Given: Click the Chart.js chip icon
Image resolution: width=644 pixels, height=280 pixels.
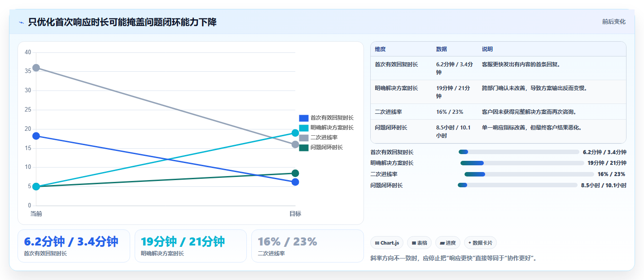Looking at the screenshot, I should [x=377, y=243].
